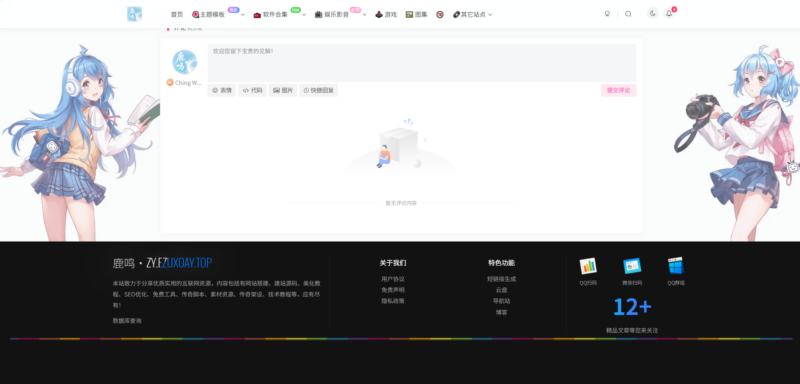
Task: Click the 12+ article count number
Action: click(x=632, y=307)
